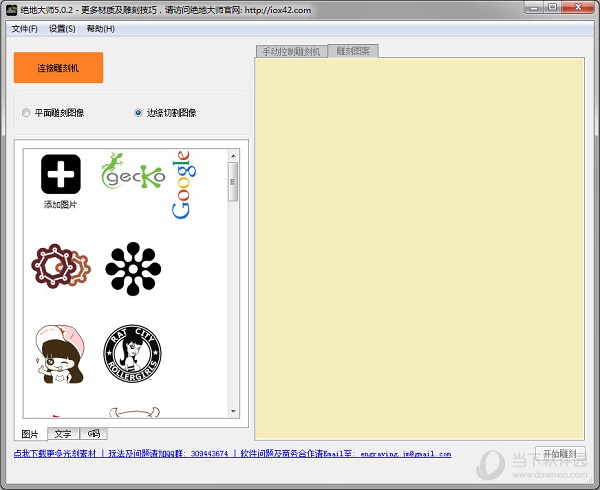600x490 pixels.
Task: Choose the black flower dots pattern
Action: click(x=133, y=269)
